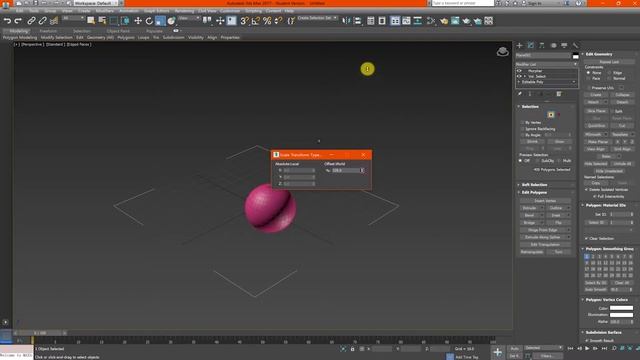Click the Repeat Last button

click(609, 62)
